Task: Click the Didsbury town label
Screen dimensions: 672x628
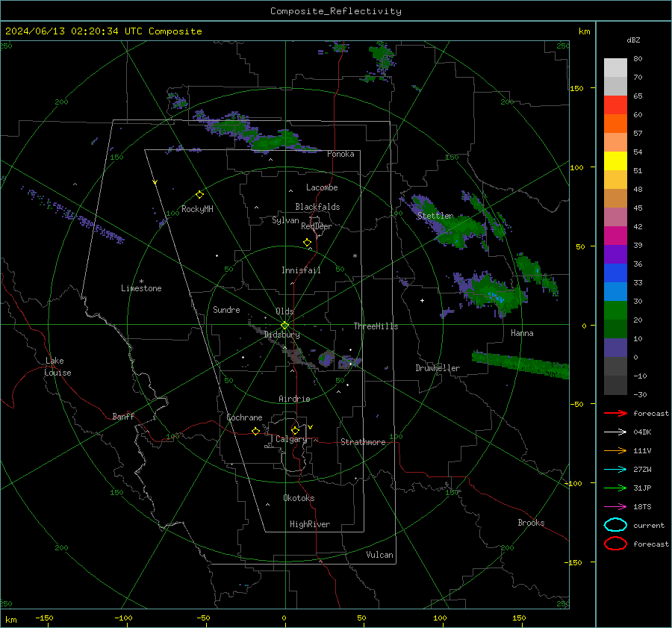Action: pos(281,335)
